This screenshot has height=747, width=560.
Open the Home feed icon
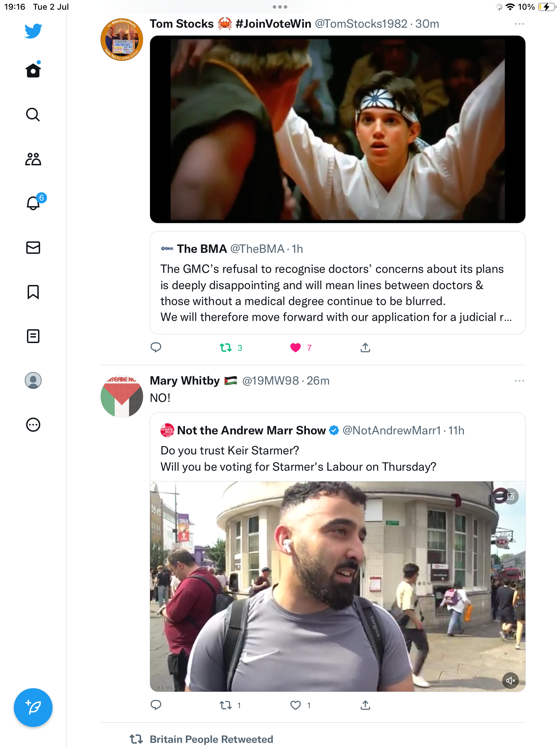pyautogui.click(x=33, y=71)
